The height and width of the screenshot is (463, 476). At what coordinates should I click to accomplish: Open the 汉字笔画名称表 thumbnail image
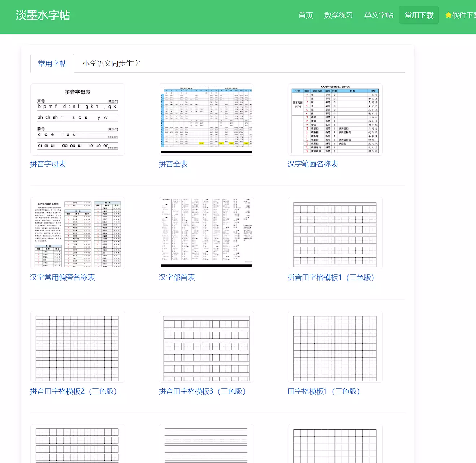click(x=335, y=120)
